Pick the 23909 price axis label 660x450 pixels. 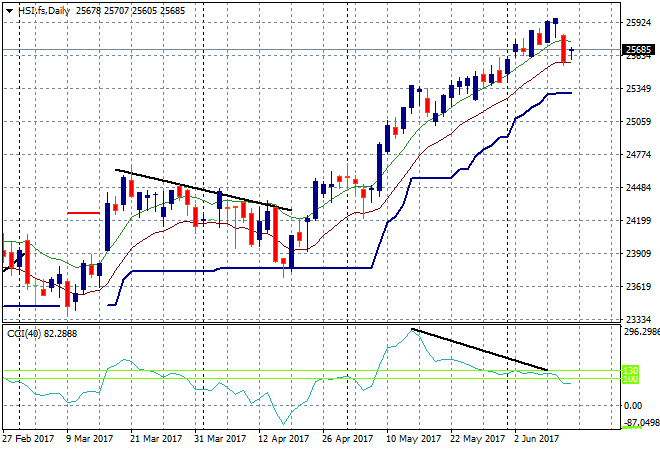pos(639,254)
